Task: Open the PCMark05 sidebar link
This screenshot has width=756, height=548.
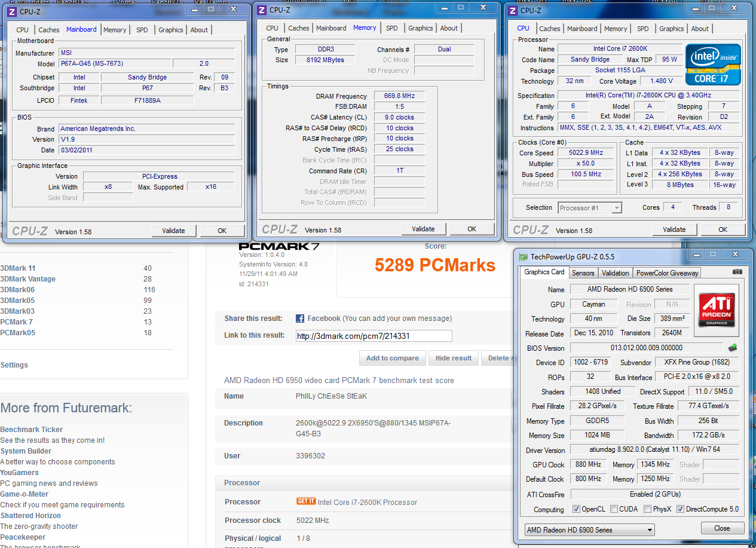Action: [x=17, y=333]
